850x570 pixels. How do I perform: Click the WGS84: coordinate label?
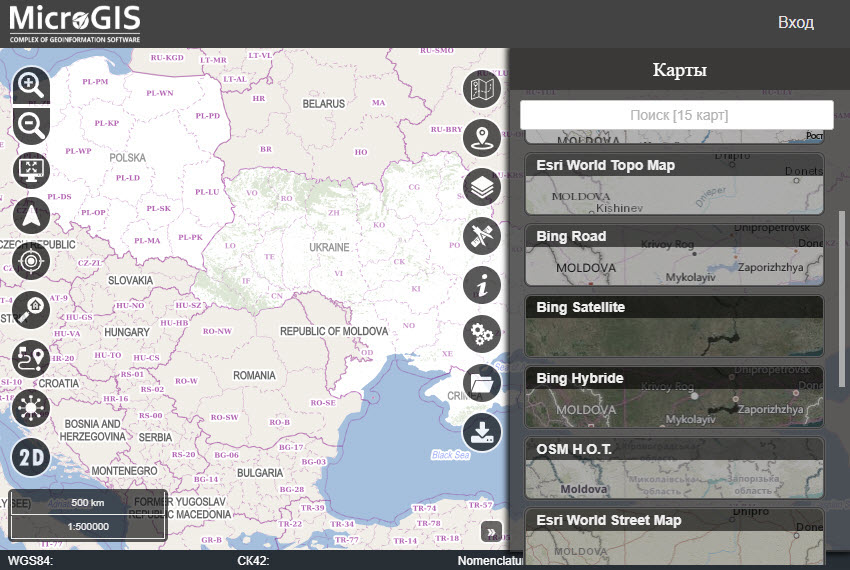tap(31, 561)
